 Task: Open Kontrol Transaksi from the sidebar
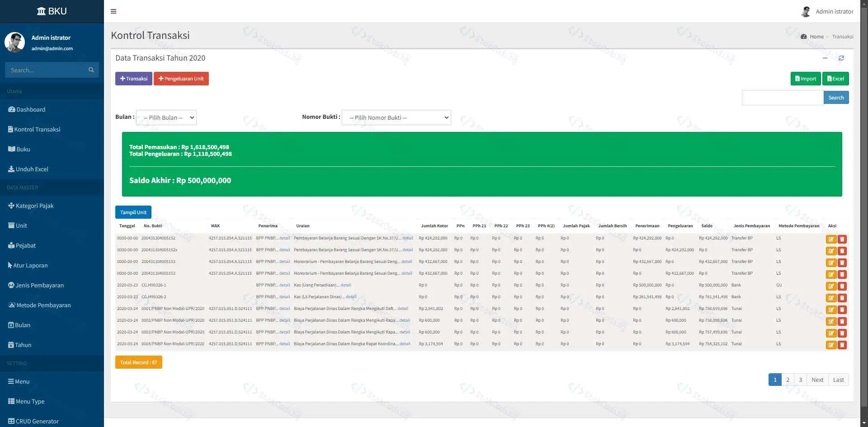click(x=37, y=129)
